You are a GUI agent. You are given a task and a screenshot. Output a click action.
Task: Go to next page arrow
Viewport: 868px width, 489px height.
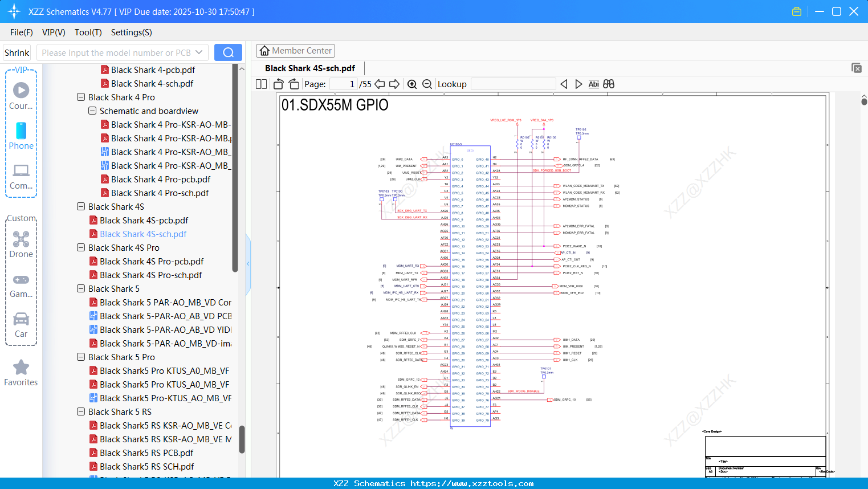point(394,84)
